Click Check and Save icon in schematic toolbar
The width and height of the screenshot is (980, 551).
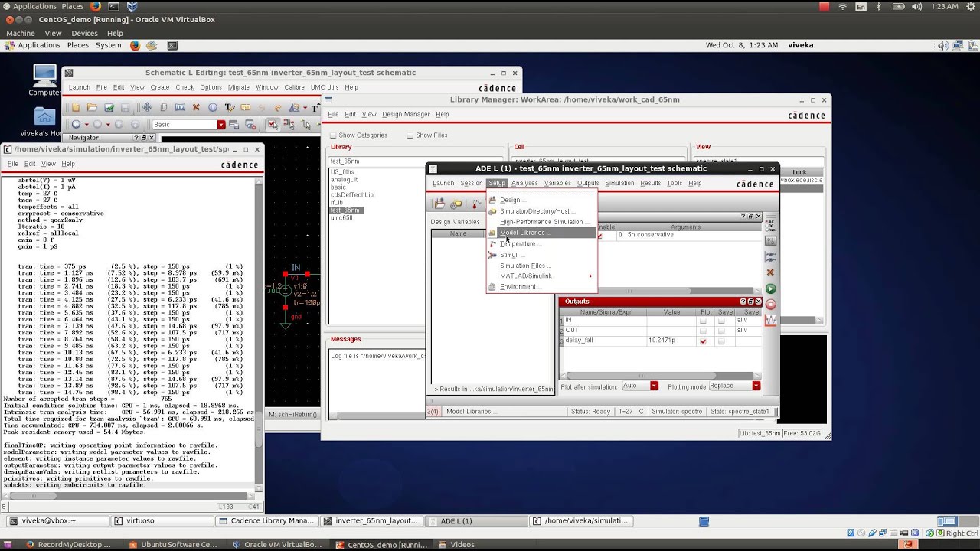tap(109, 108)
